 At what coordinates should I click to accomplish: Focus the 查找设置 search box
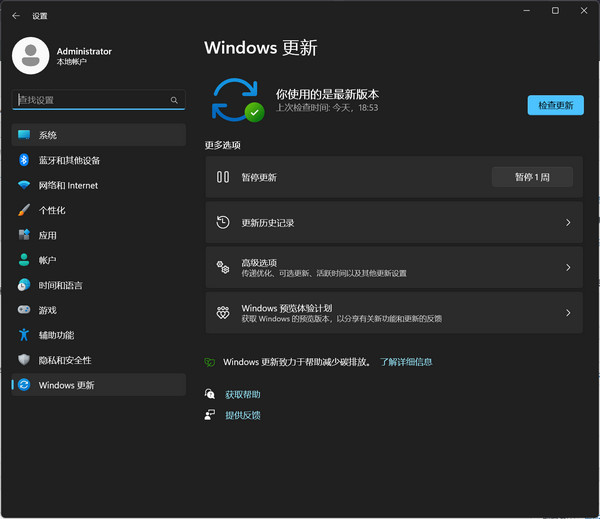tap(90, 100)
